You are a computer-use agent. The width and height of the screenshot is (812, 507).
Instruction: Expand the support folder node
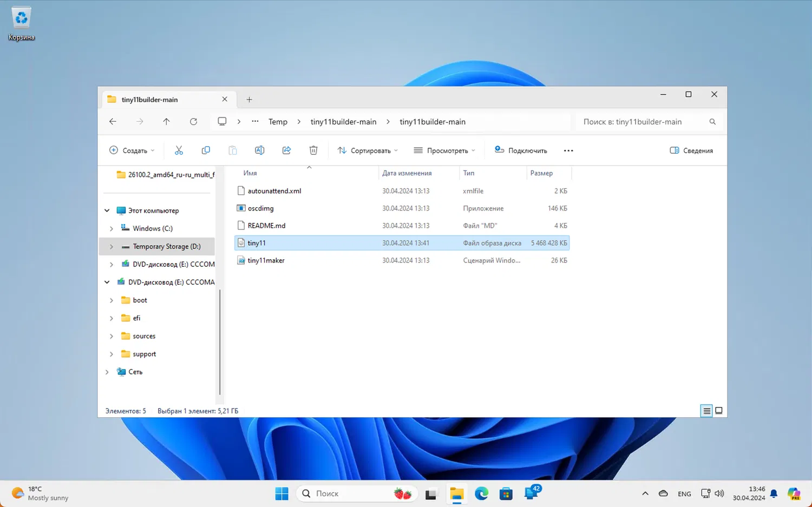pos(112,354)
